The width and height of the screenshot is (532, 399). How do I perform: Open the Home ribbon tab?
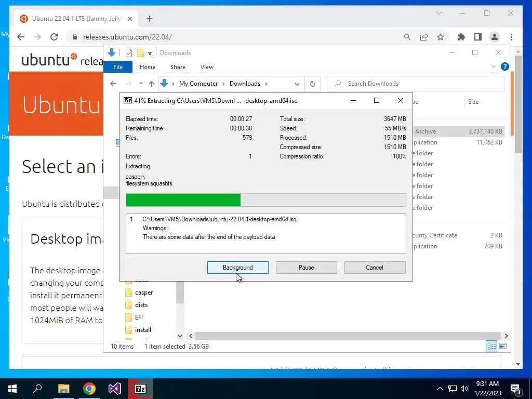[x=147, y=67]
